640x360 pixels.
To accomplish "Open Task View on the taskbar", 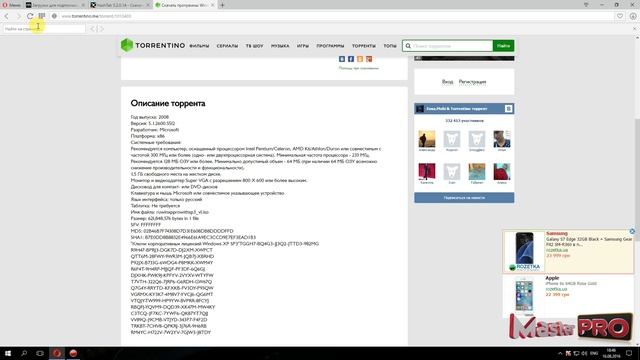I will tap(40, 353).
